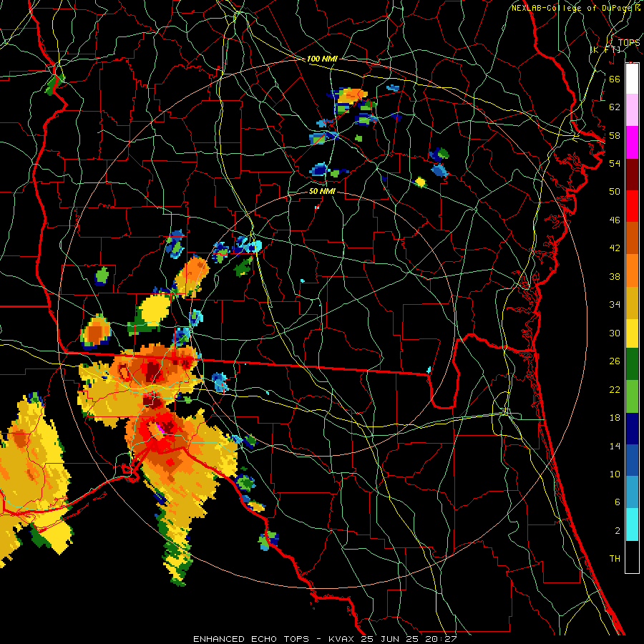Click the 46 legend value
The height and width of the screenshot is (644, 644).
coord(615,220)
